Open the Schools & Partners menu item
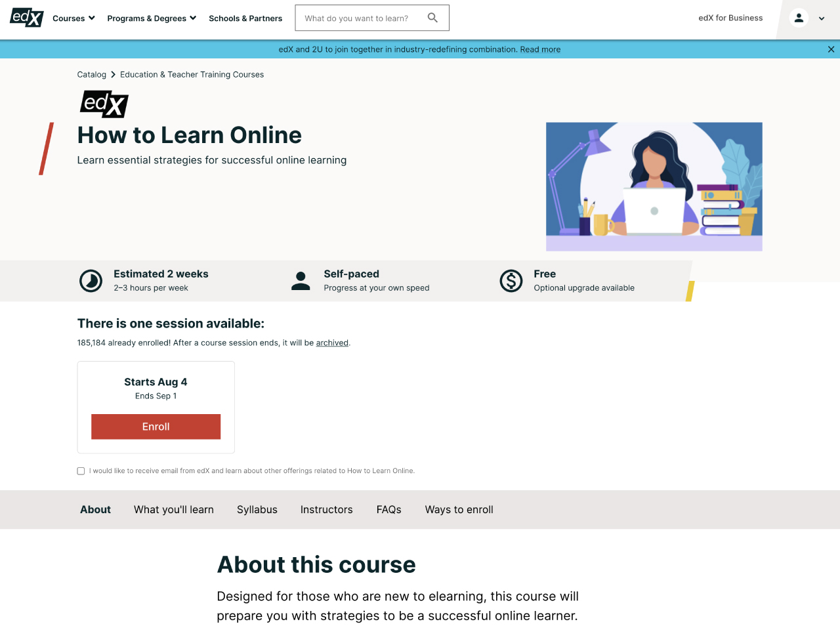Image resolution: width=840 pixels, height=630 pixels. (245, 18)
